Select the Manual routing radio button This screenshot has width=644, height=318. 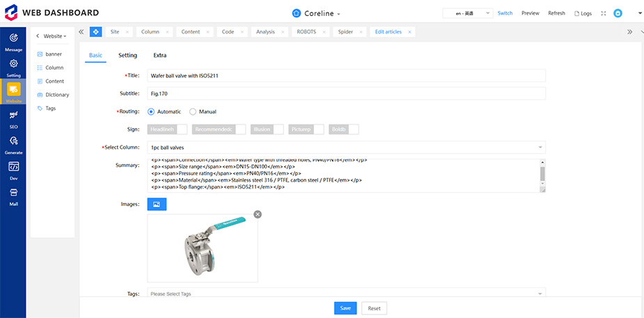[193, 111]
